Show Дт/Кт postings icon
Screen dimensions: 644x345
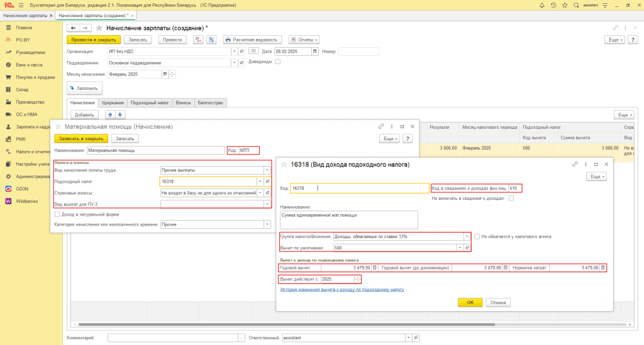(198, 40)
